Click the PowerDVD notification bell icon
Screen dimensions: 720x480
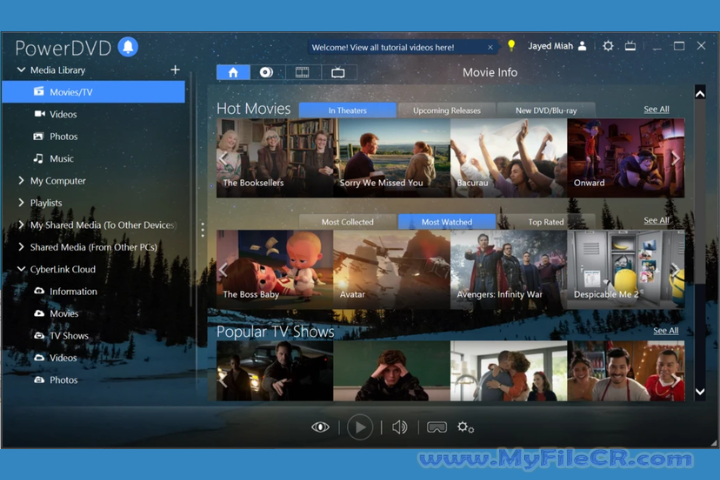128,47
